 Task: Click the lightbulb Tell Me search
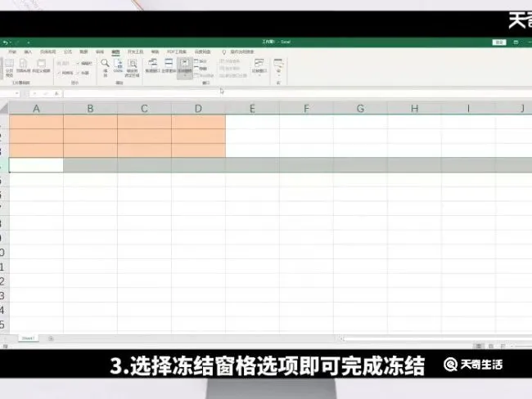coord(224,52)
